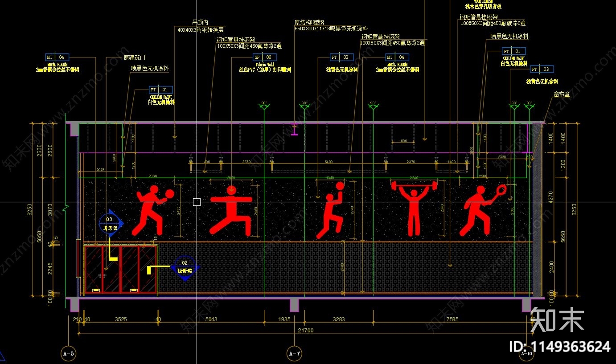This screenshot has height=364, width=616.
Task: Select the 3525 bottom dimension text
Action: pyautogui.click(x=121, y=319)
